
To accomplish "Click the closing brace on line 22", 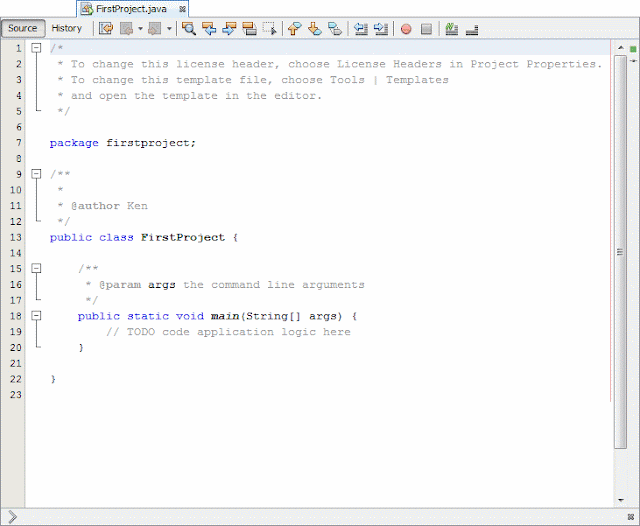I will click(x=53, y=379).
